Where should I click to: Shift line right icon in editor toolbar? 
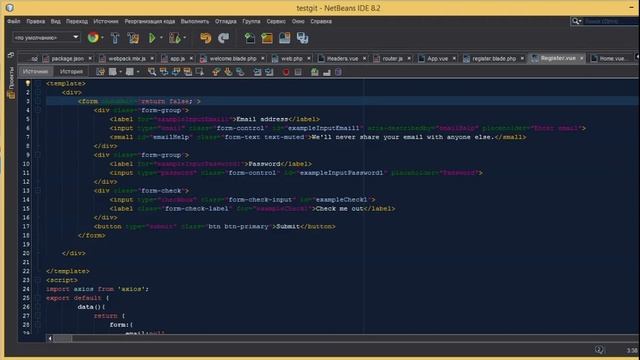tap(269, 72)
